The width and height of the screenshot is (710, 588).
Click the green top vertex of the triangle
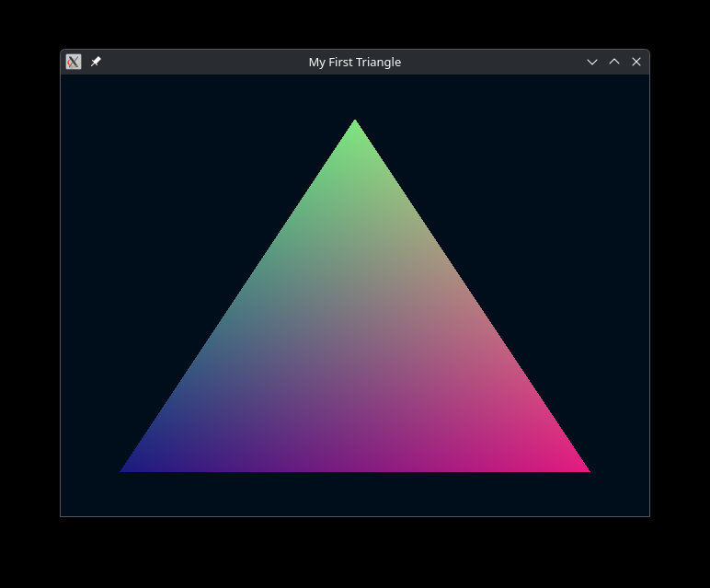point(355,125)
